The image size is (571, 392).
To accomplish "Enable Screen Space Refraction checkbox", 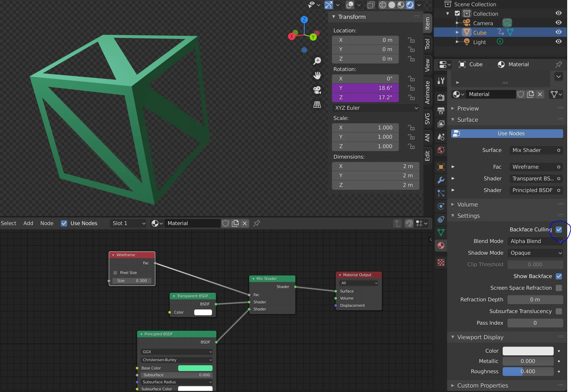I will coord(559,288).
